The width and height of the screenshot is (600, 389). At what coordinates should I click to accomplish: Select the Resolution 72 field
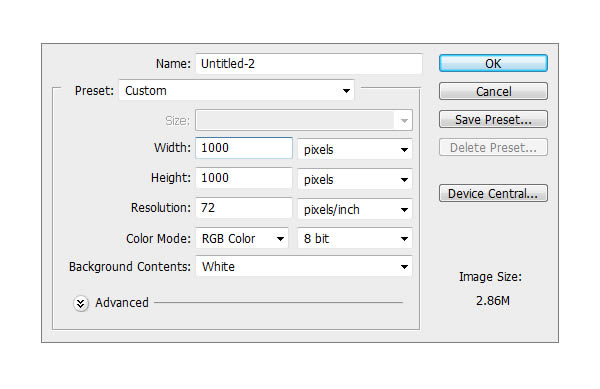[244, 208]
